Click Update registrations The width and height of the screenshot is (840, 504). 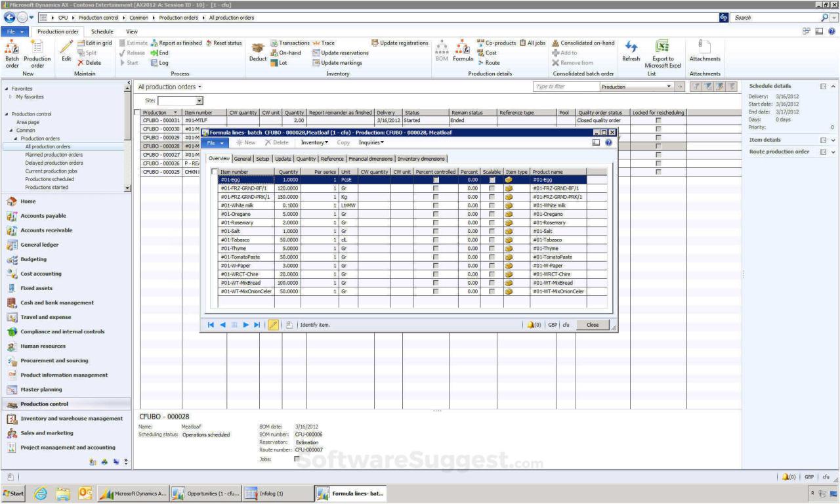[x=400, y=43]
